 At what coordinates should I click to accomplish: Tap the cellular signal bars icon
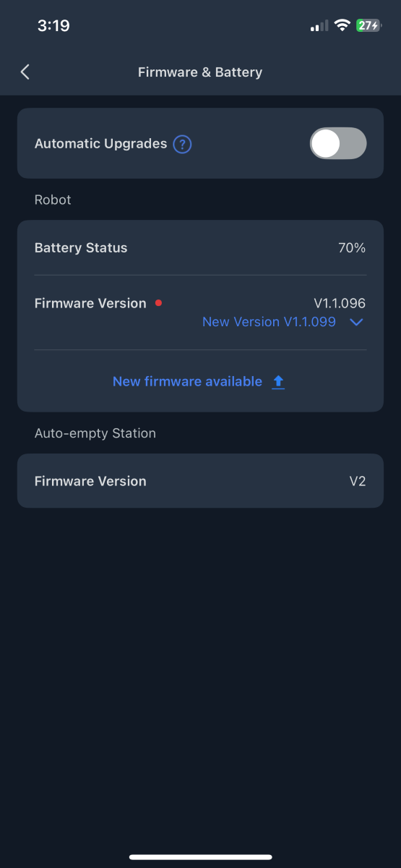point(319,26)
